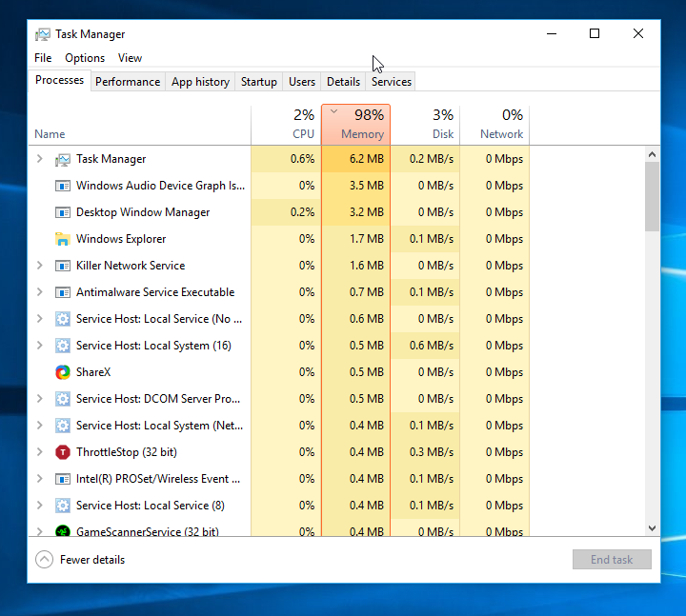
Task: Sort by the CPU column header
Action: 286,125
